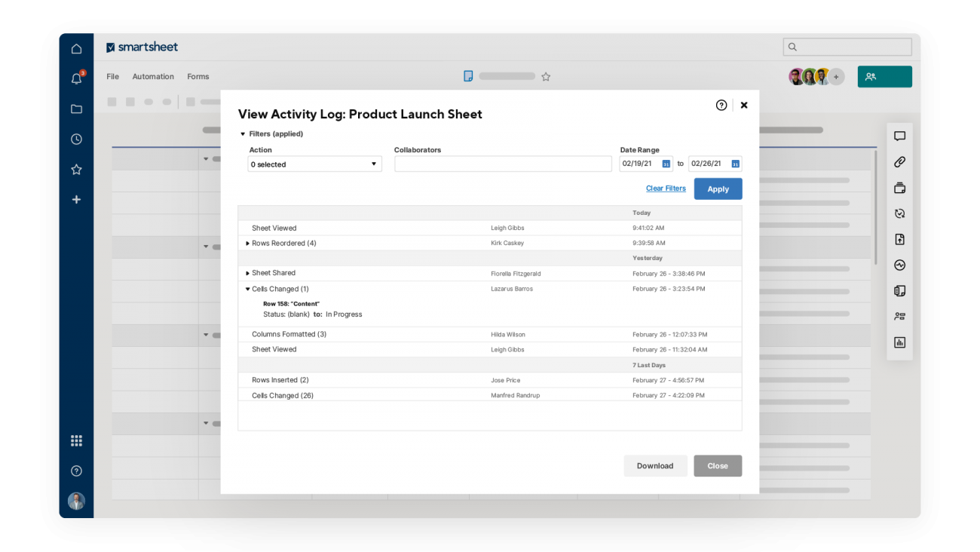Click the notifications bell icon
The width and height of the screenshot is (980, 552).
[76, 78]
